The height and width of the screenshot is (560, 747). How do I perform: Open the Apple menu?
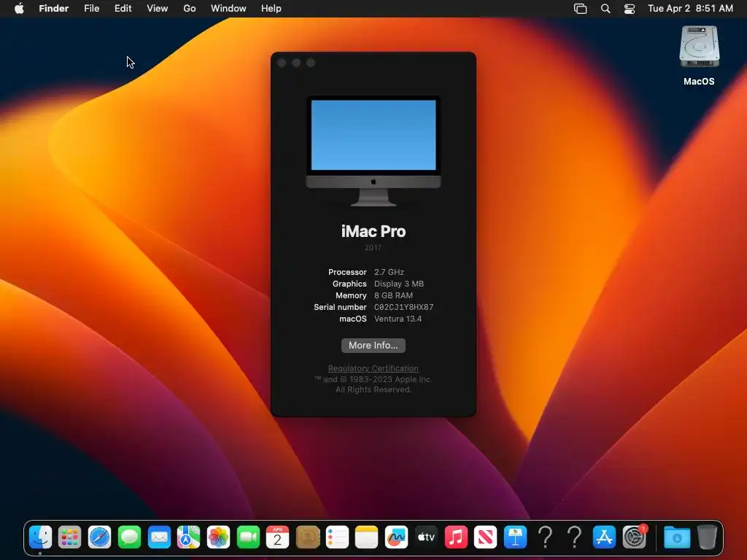tap(19, 9)
